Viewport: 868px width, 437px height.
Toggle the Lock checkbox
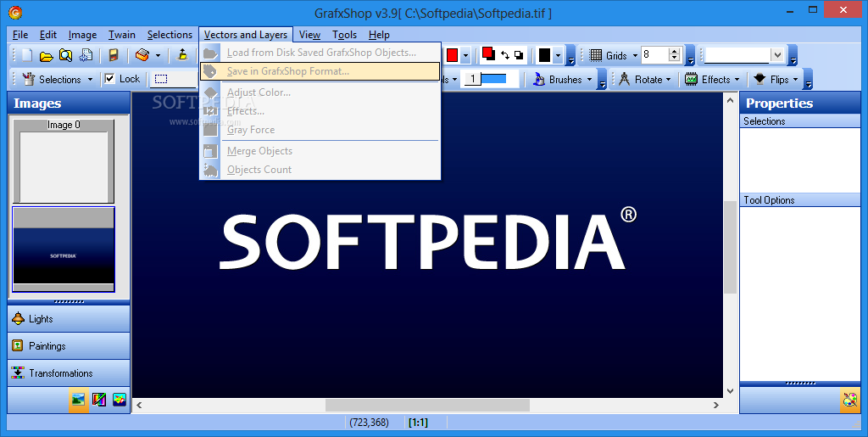coord(109,79)
